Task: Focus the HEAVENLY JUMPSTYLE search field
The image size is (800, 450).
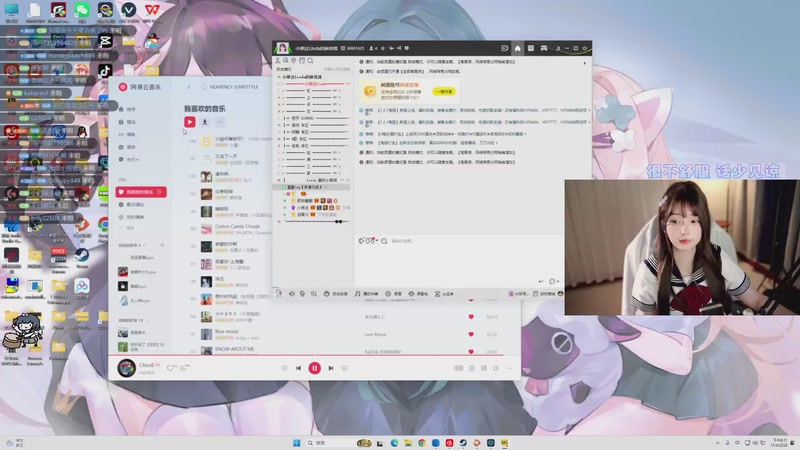Action: (234, 87)
